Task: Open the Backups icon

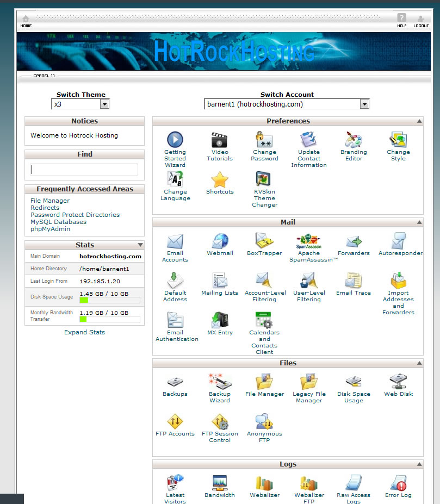Action: 175,382
